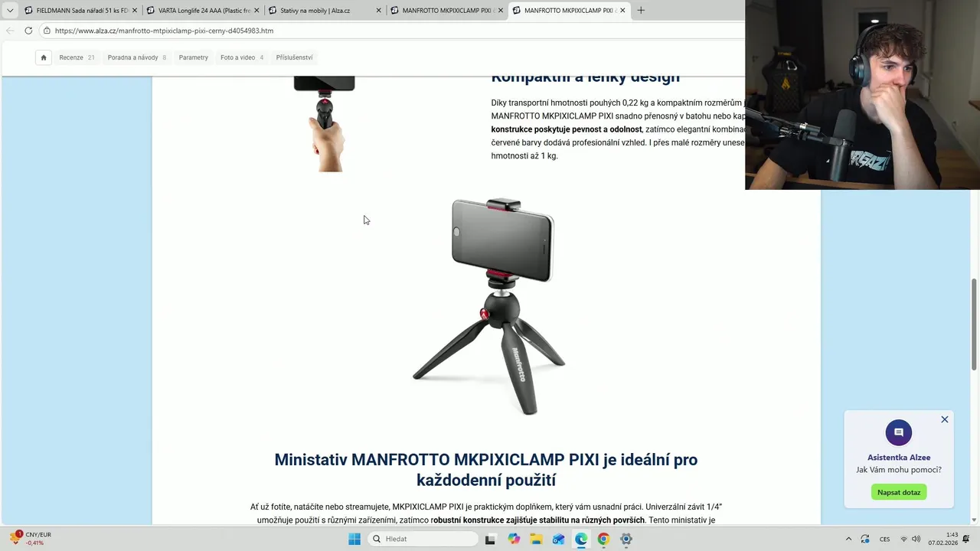The height and width of the screenshot is (551, 980).
Task: Close the Asistentka Alzee popup
Action: coord(945,419)
